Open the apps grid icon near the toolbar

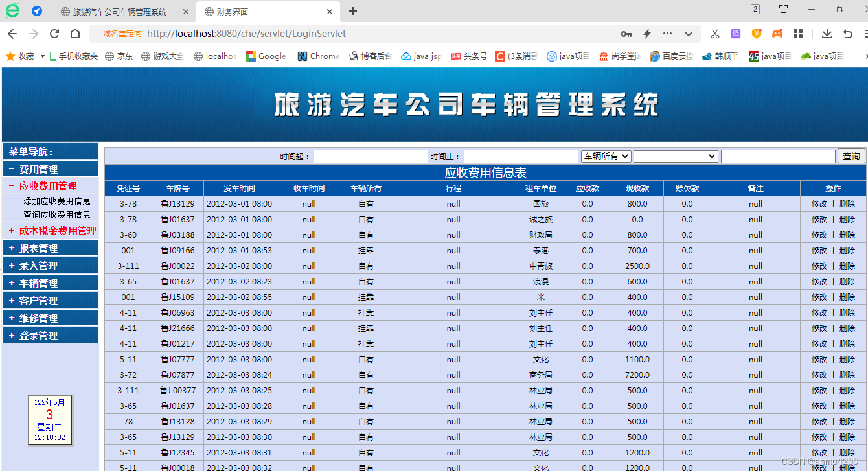coord(797,34)
